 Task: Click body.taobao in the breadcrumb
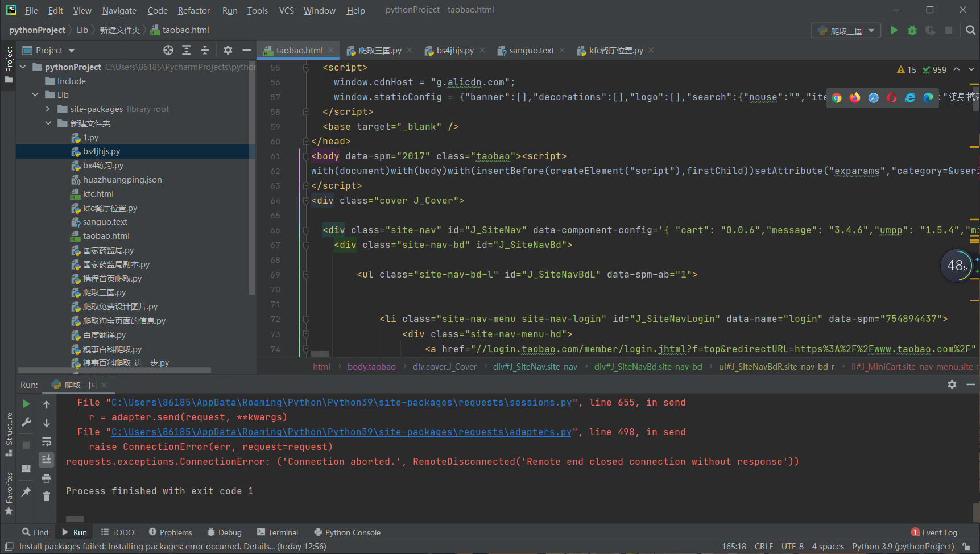(371, 367)
